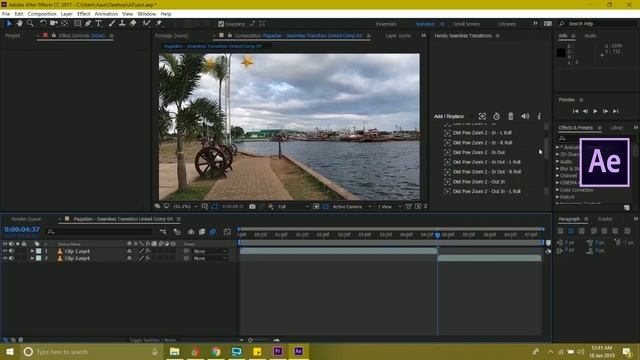Click Toggle Switches / Modes
640x360 pixels.
153,340
